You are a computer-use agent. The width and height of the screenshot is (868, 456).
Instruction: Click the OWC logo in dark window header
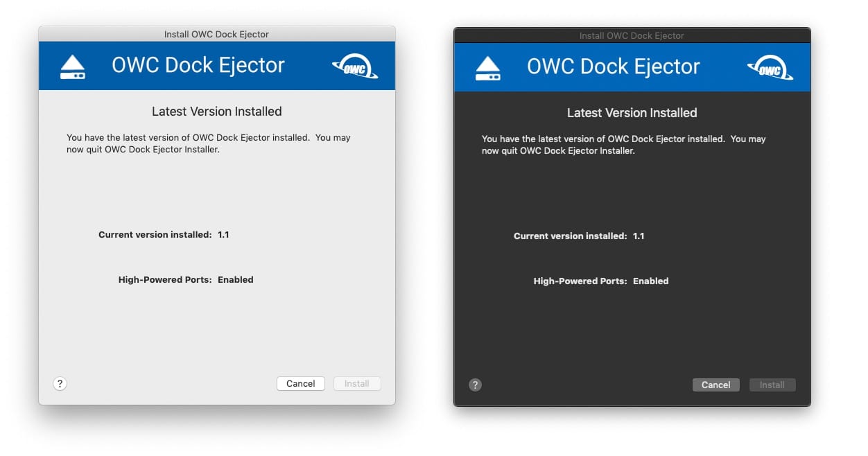click(770, 69)
